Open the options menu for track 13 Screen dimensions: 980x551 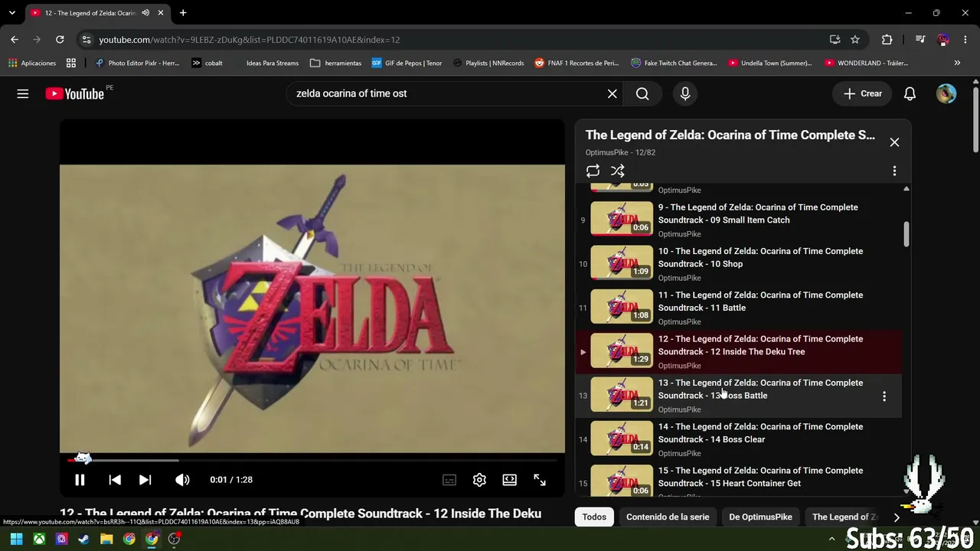pos(884,396)
